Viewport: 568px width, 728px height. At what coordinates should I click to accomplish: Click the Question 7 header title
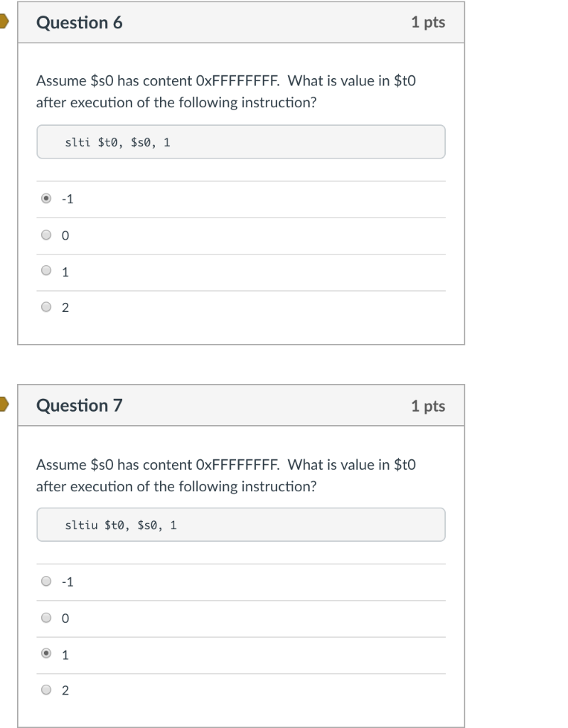tap(80, 405)
